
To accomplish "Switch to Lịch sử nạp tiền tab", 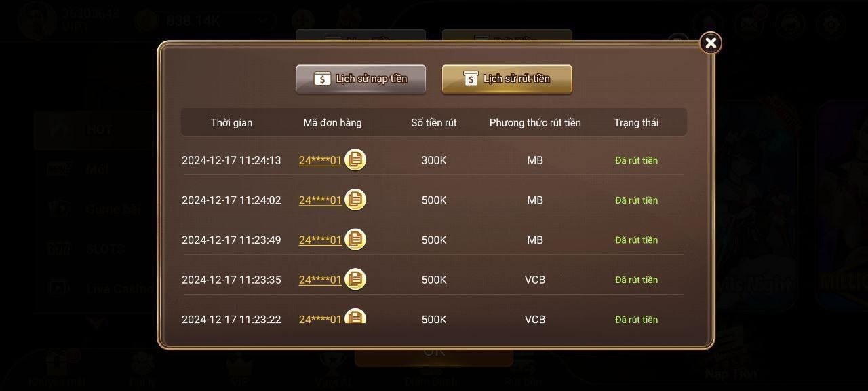I will pyautogui.click(x=361, y=79).
